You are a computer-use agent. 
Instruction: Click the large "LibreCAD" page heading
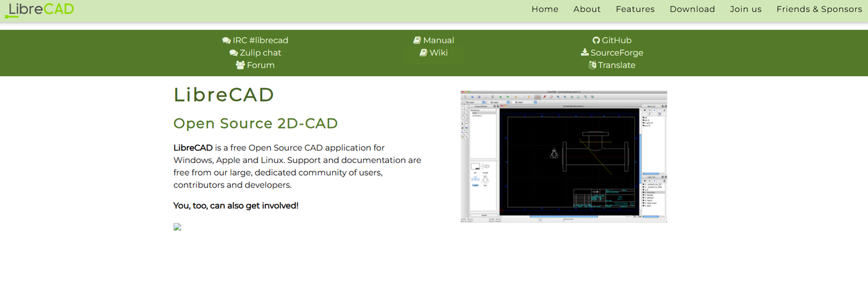pyautogui.click(x=224, y=95)
